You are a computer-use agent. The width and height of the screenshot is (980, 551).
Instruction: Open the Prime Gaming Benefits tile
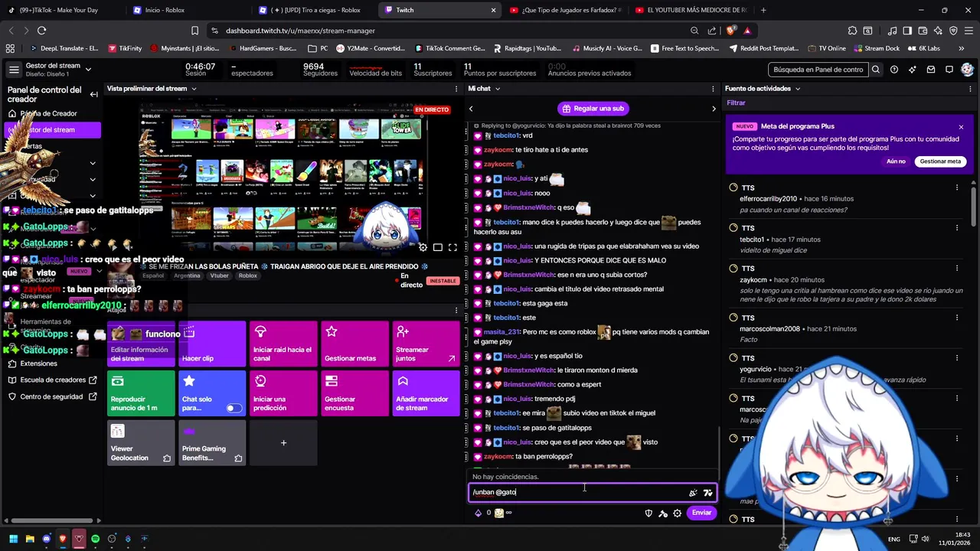click(x=212, y=443)
